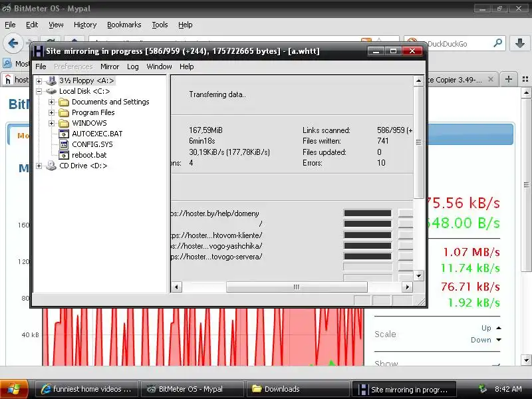This screenshot has height=399, width=532.
Task: Select the Local Disk C: drive icon
Action: click(x=51, y=91)
